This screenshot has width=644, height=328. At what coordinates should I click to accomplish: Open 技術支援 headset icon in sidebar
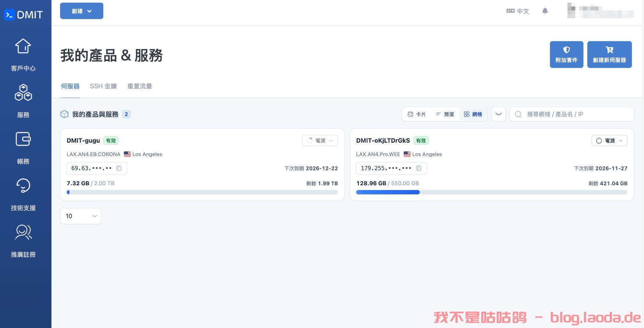(x=23, y=186)
